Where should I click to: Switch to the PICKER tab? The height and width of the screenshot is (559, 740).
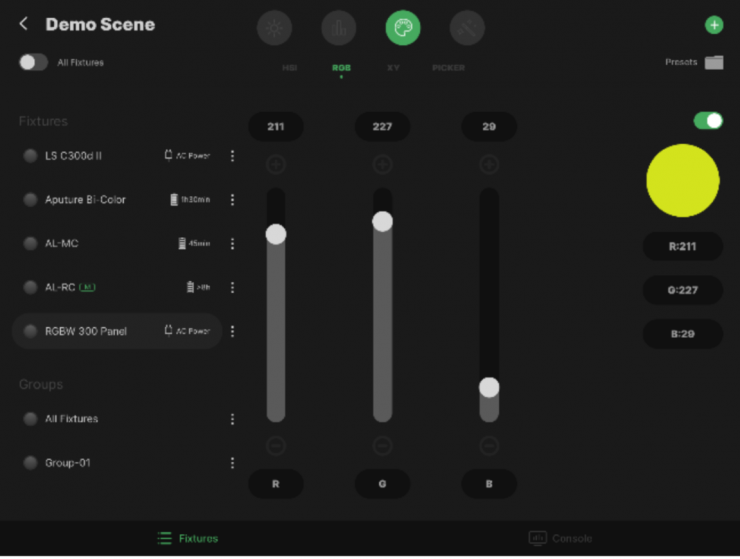[448, 68]
